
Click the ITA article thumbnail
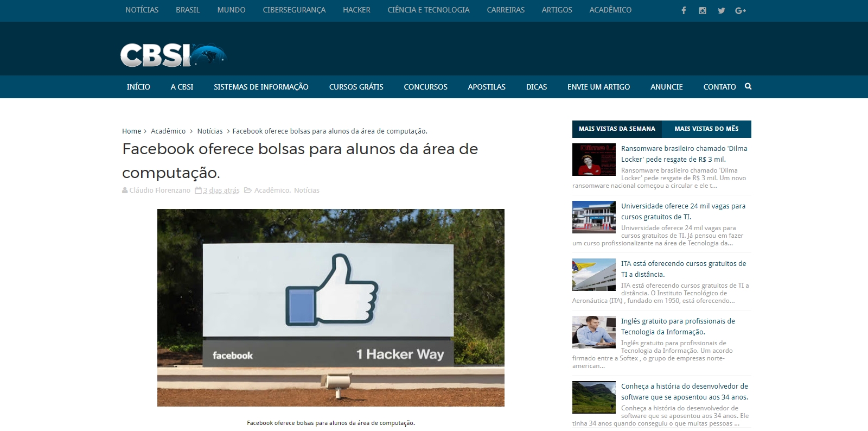click(594, 275)
